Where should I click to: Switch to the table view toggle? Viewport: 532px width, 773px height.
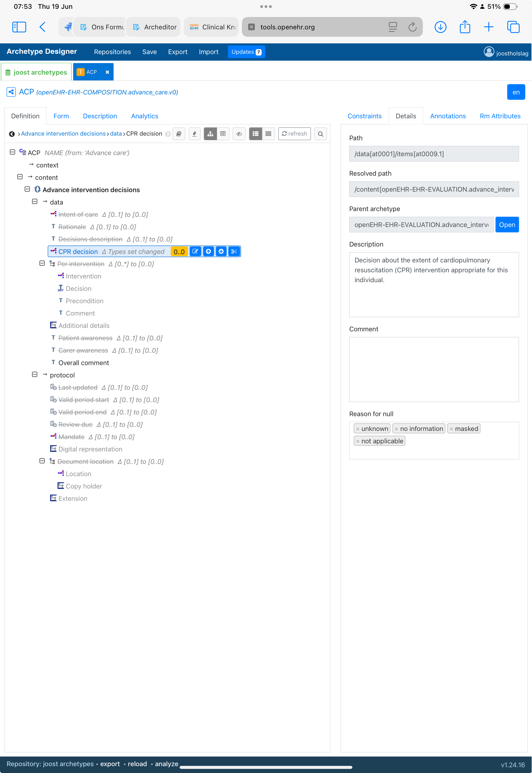point(223,134)
